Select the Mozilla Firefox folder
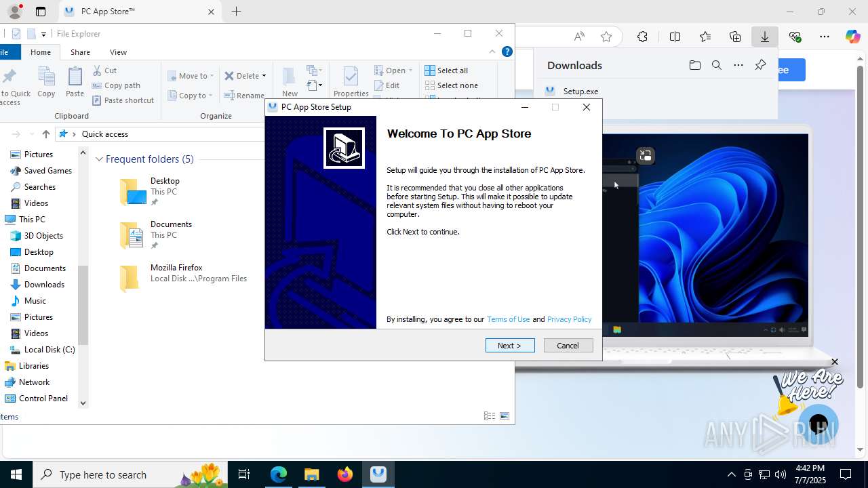This screenshot has width=868, height=488. pyautogui.click(x=183, y=278)
